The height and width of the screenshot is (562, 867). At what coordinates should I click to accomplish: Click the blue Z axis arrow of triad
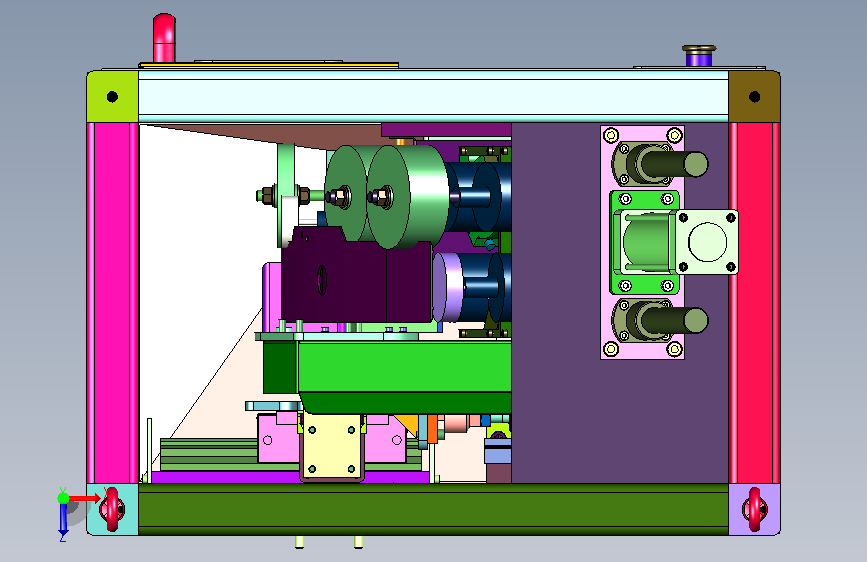(63, 519)
